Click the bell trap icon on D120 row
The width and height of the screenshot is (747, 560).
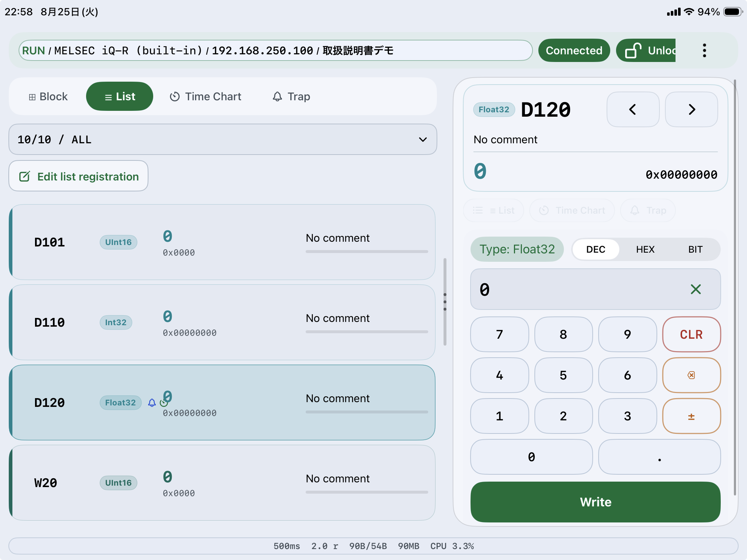tap(152, 402)
